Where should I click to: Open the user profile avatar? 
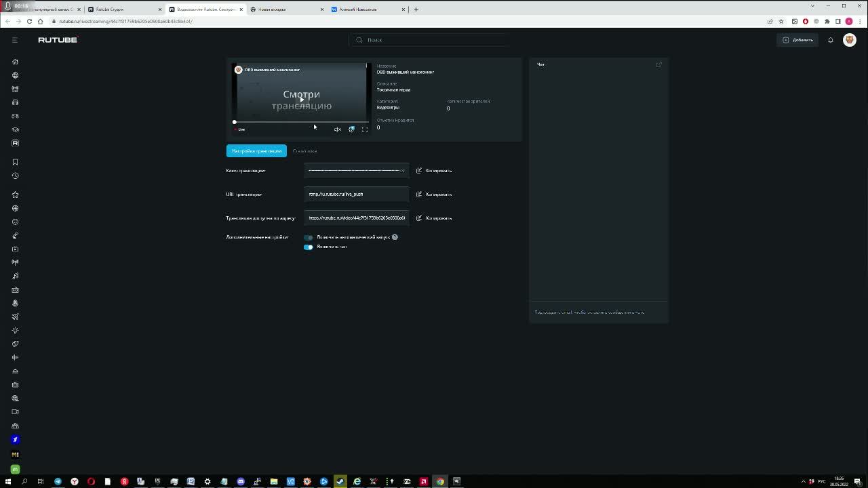pos(849,40)
